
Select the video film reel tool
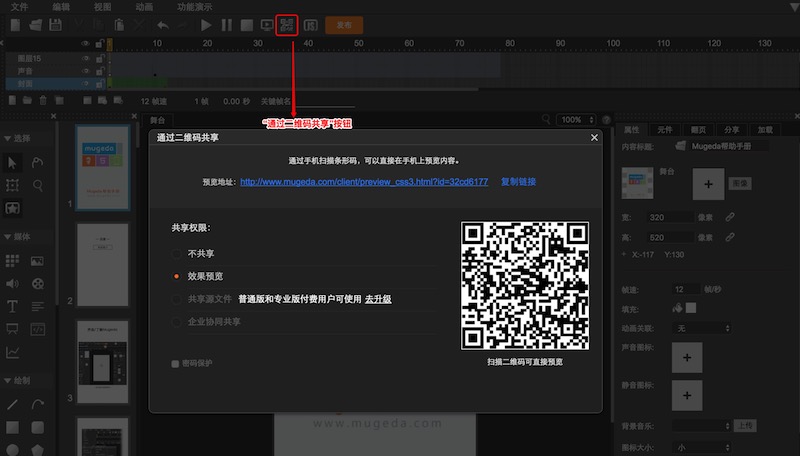pos(38,284)
